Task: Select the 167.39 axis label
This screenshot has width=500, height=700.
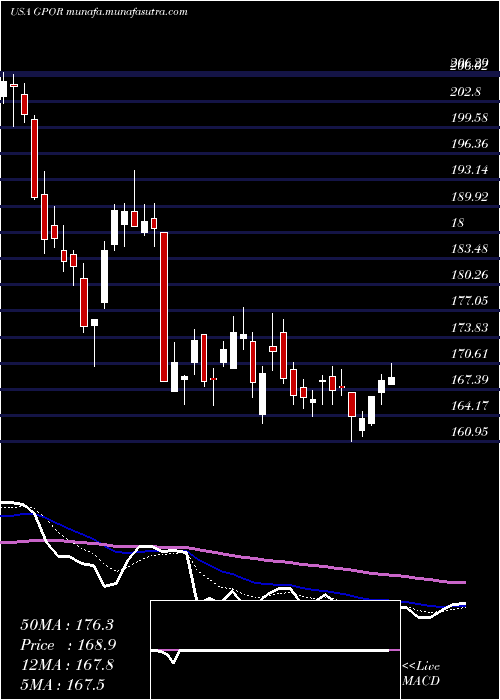Action: click(x=468, y=379)
